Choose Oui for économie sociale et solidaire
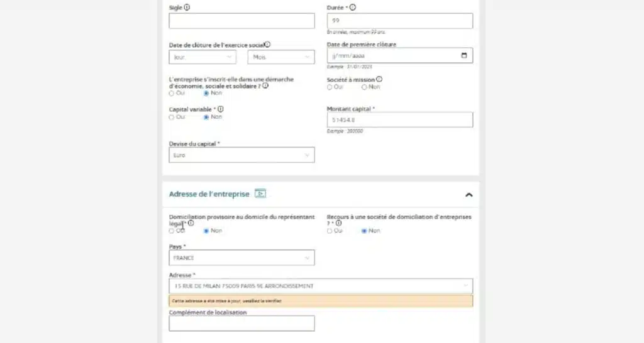This screenshot has width=644, height=343. tap(172, 93)
